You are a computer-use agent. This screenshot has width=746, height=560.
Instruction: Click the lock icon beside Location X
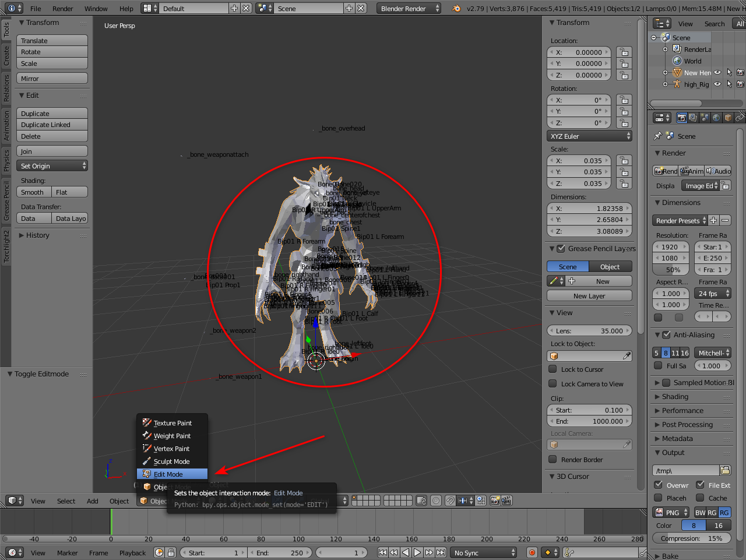point(624,52)
